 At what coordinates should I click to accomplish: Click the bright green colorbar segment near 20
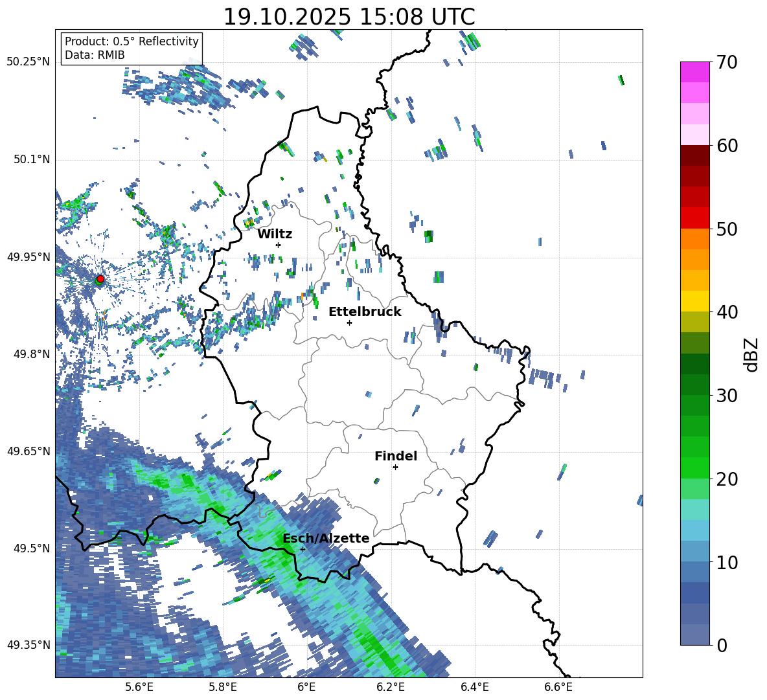[694, 468]
